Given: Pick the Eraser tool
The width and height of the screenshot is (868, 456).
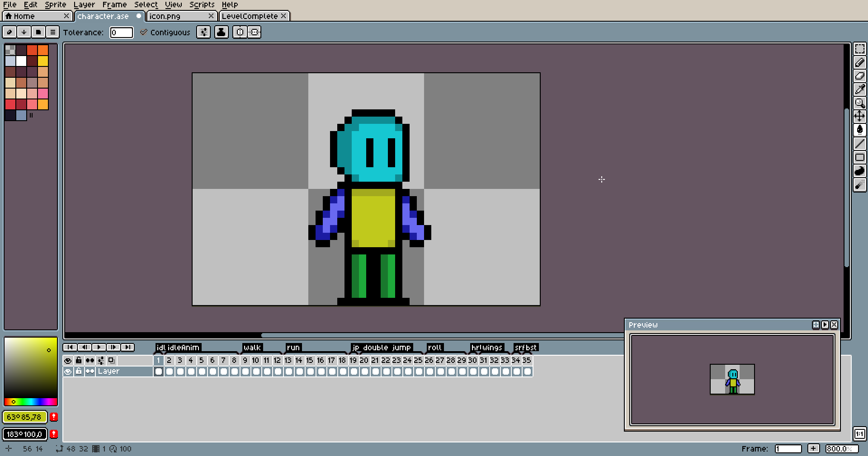Looking at the screenshot, I should (859, 76).
